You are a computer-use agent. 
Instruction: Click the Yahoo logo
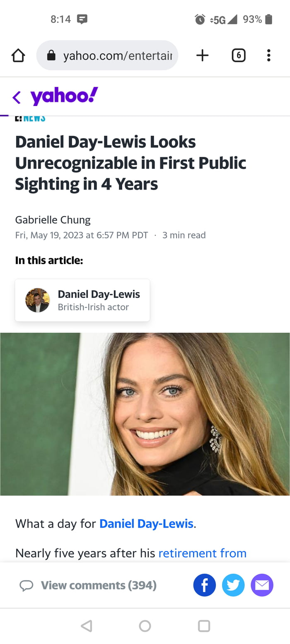[x=64, y=96]
